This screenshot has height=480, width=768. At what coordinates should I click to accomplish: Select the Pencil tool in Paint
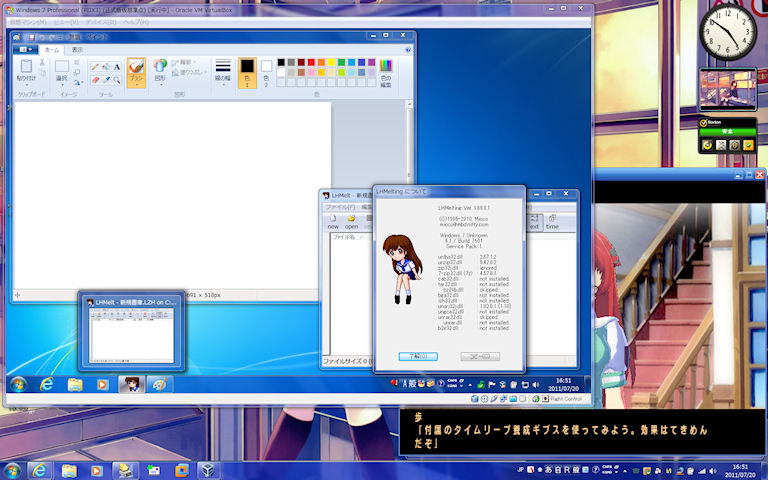pos(95,67)
